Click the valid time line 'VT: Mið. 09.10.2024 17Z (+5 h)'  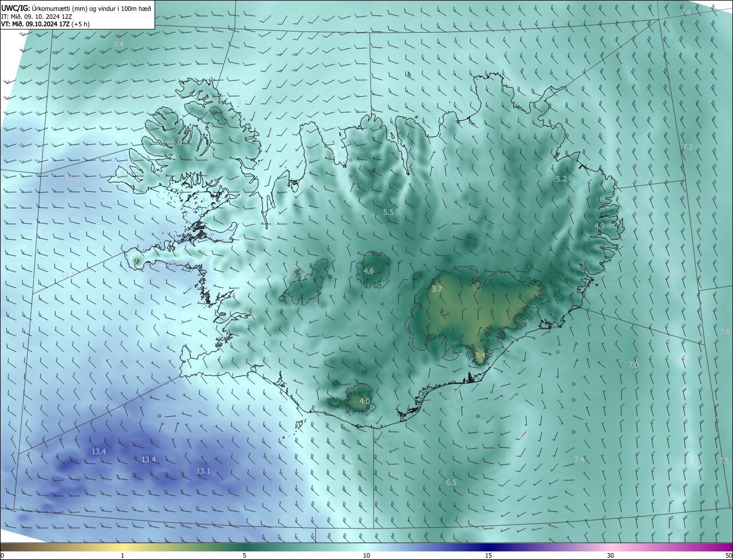point(45,24)
